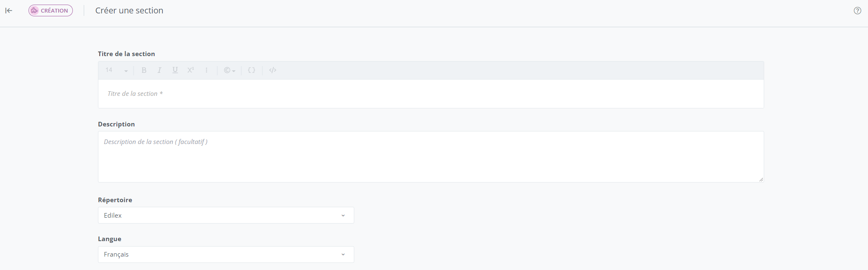
Task: Click the puzzle piece icon in badge
Action: click(x=35, y=10)
